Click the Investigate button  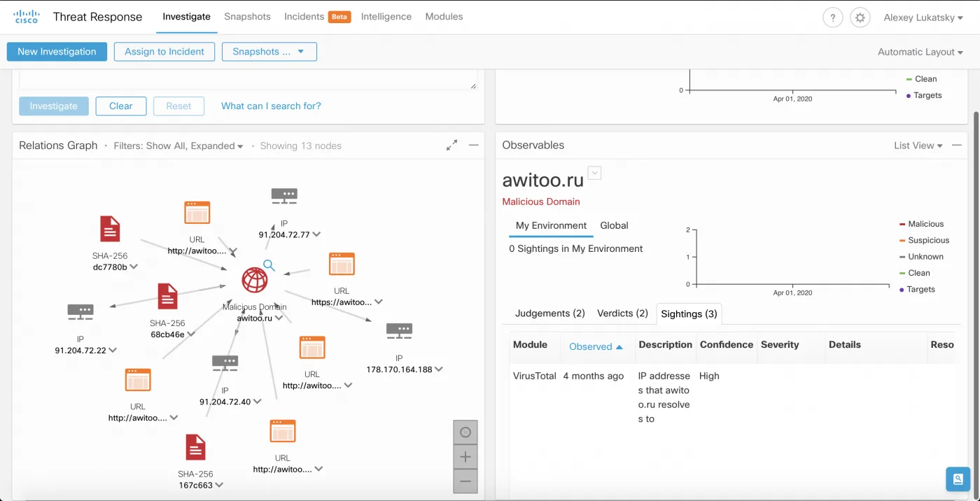pos(54,106)
